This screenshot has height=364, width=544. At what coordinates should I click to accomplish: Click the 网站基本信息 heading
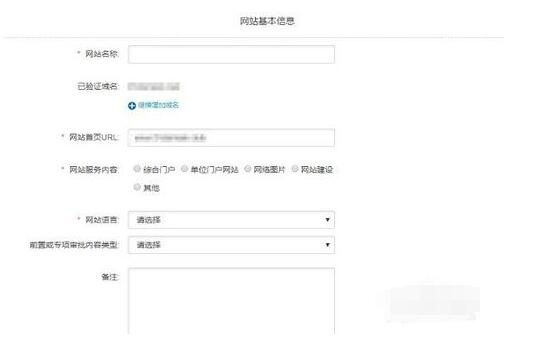267,21
